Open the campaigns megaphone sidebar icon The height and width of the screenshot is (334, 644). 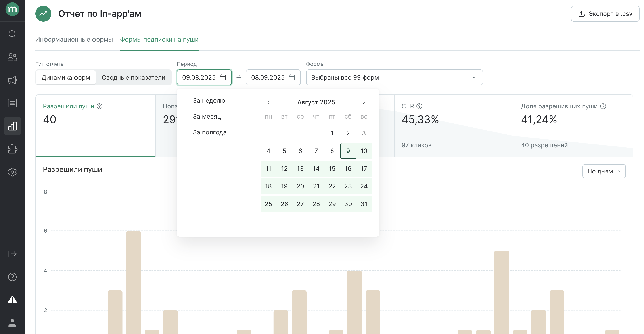12,80
